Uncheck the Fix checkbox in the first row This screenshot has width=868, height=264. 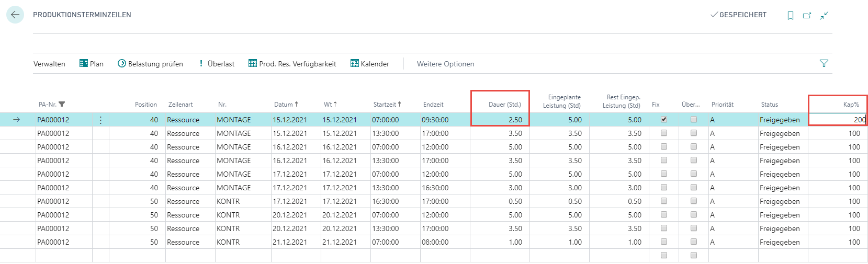pyautogui.click(x=664, y=119)
